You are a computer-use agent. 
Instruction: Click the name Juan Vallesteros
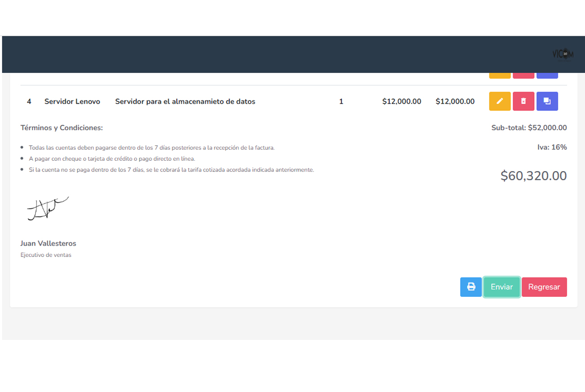(x=48, y=244)
